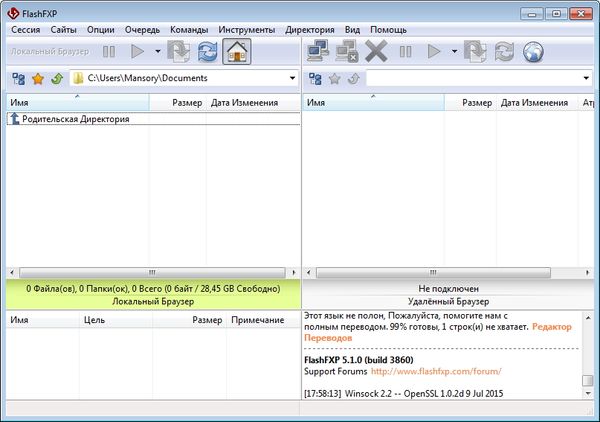600x422 pixels.
Task: Open the Родительская Директория entry
Action: 76,119
